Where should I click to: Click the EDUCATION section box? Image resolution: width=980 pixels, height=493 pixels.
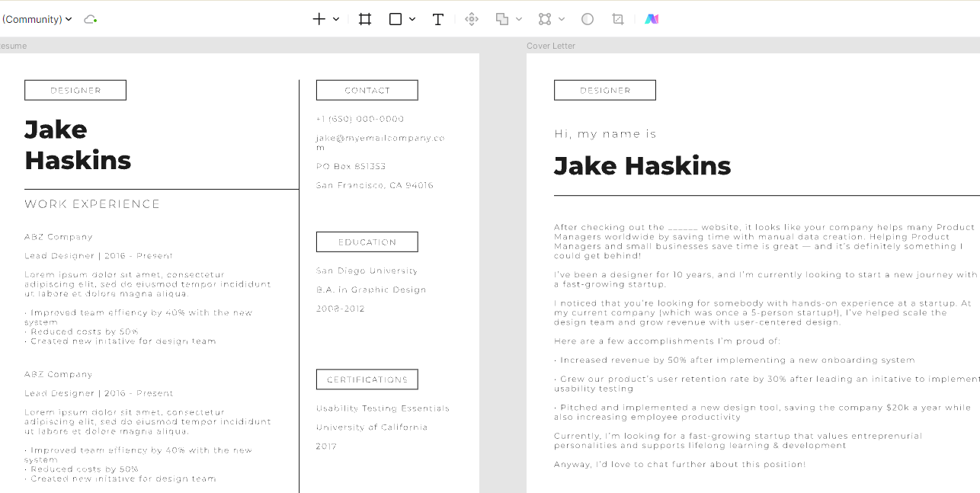click(367, 242)
